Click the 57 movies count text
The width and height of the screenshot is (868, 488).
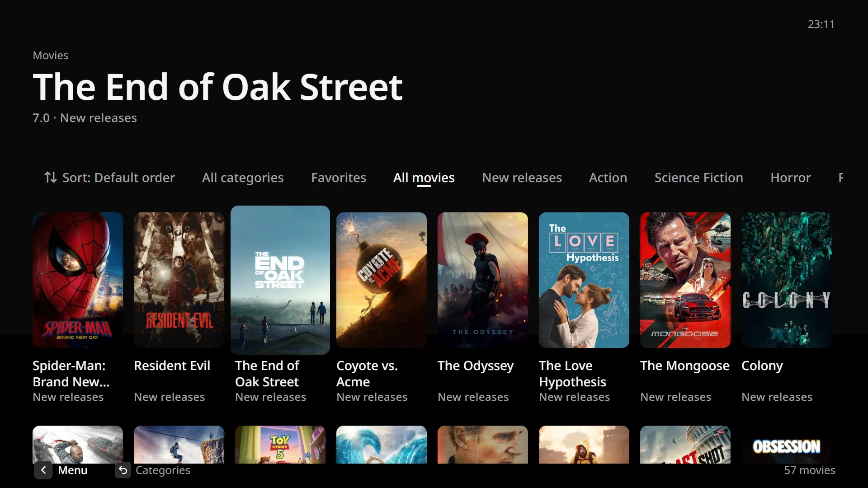pos(810,470)
